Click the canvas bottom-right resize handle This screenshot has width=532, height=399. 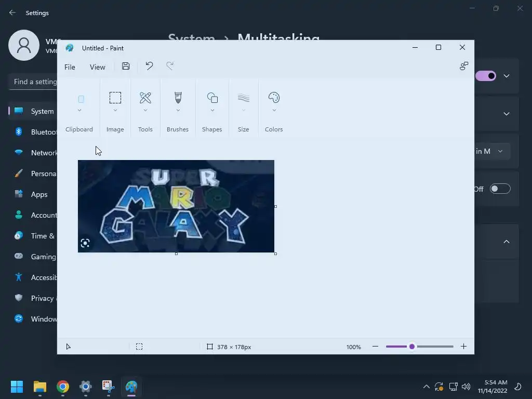point(275,254)
